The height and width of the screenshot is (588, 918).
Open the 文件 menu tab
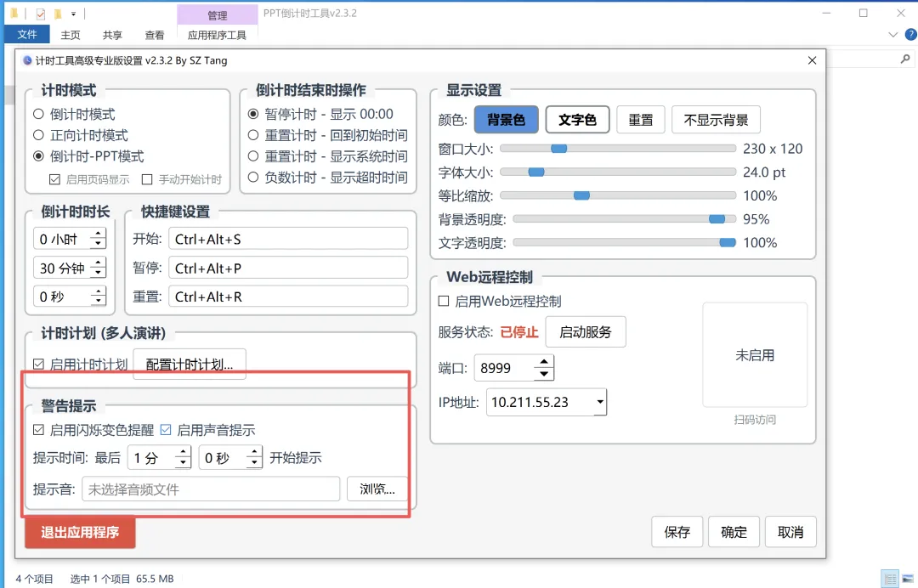pos(27,35)
